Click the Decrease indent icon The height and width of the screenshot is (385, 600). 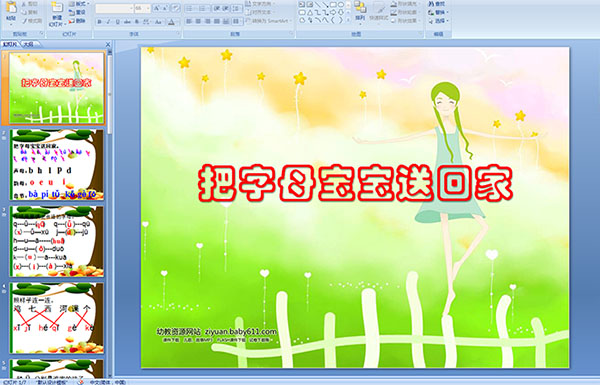click(x=217, y=8)
